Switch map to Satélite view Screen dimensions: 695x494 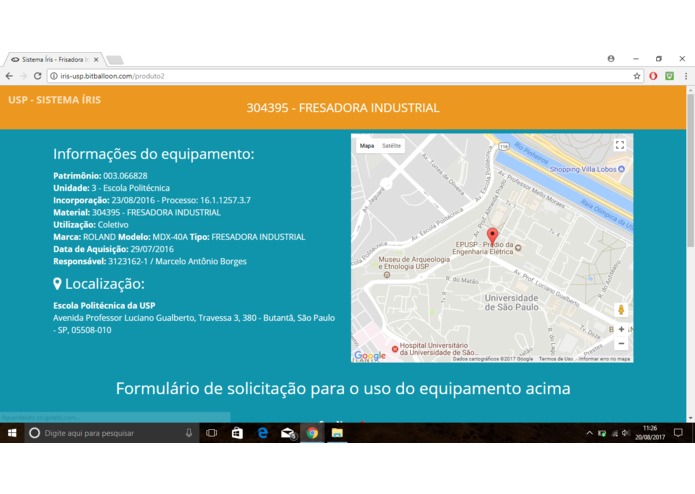point(391,146)
